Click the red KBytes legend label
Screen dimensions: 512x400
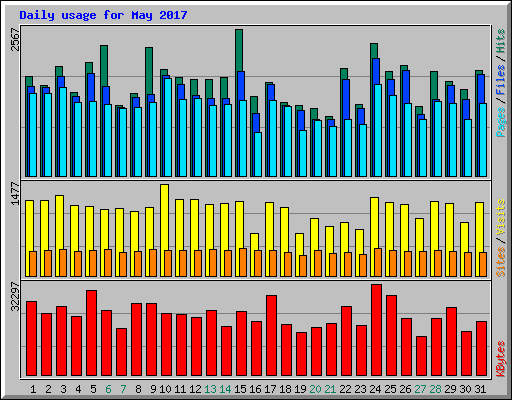501,359
